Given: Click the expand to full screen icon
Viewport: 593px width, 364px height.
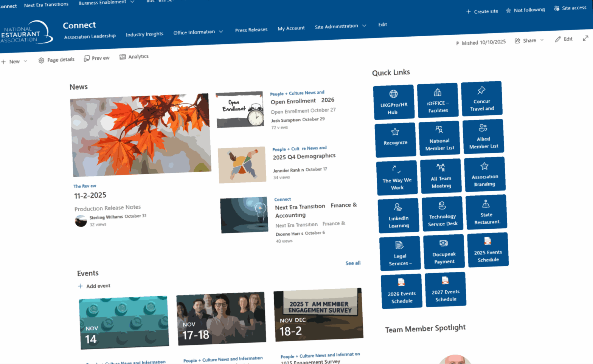Looking at the screenshot, I should point(585,38).
